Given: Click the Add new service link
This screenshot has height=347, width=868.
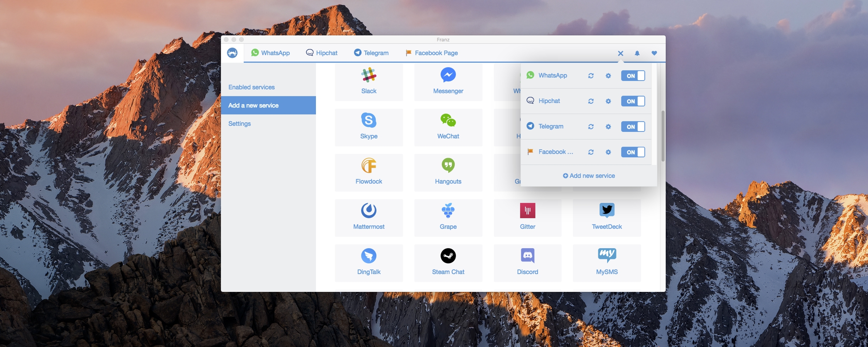Looking at the screenshot, I should point(589,175).
